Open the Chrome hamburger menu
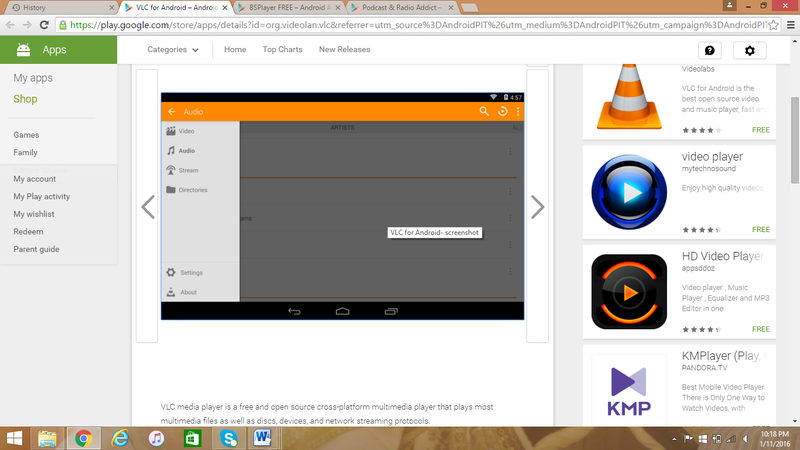This screenshot has height=450, width=800. (791, 24)
